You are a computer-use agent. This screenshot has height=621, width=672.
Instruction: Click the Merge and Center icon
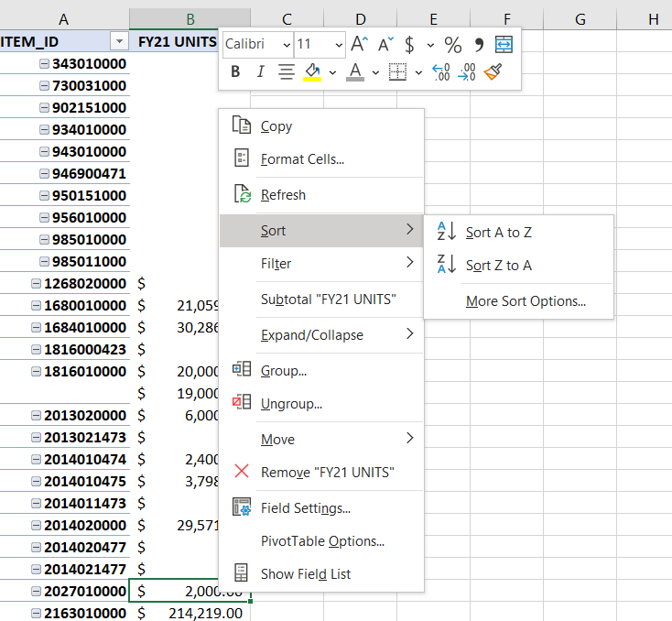click(x=504, y=44)
